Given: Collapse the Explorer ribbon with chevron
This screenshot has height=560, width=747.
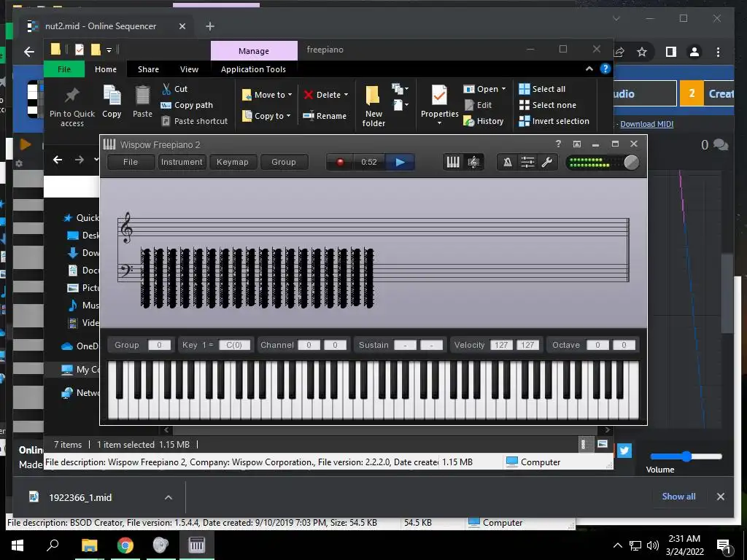Looking at the screenshot, I should pyautogui.click(x=589, y=69).
